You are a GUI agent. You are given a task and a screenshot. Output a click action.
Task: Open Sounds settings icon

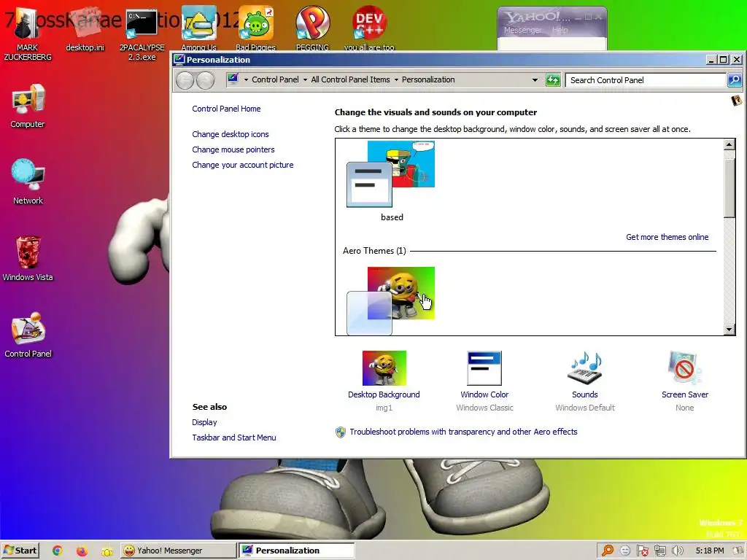[x=584, y=368]
